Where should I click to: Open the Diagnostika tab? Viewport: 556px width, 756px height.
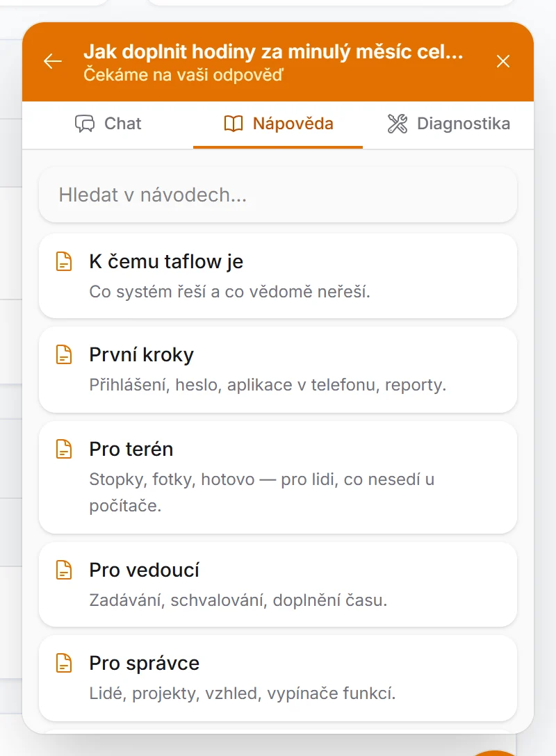(x=448, y=124)
